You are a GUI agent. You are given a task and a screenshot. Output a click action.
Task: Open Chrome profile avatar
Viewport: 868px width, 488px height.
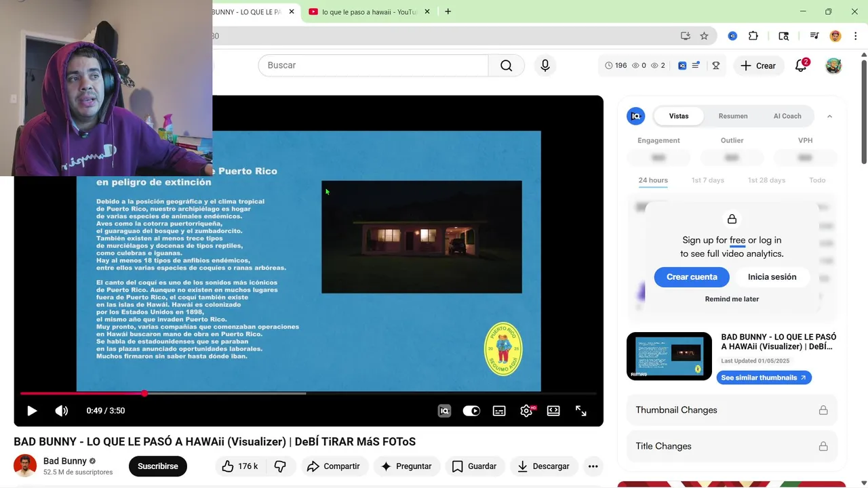(835, 36)
